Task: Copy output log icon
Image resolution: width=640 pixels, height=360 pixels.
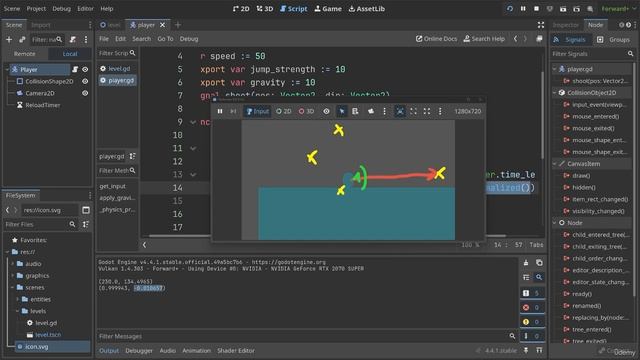Action: click(539, 263)
